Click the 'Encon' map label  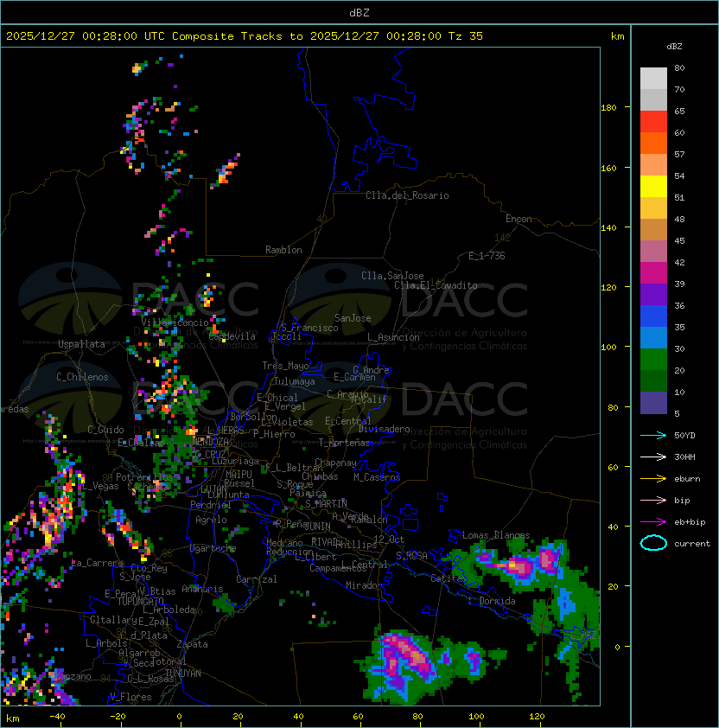coord(519,219)
